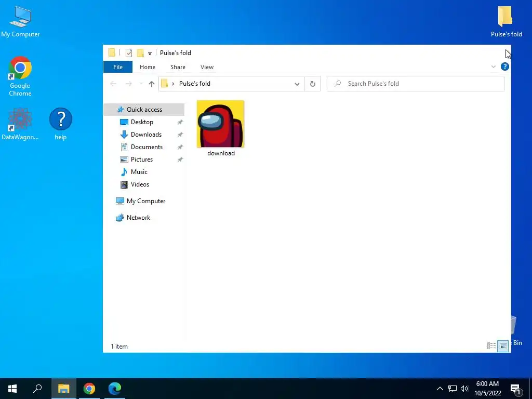Switch to the Share ribbon tab

click(178, 67)
